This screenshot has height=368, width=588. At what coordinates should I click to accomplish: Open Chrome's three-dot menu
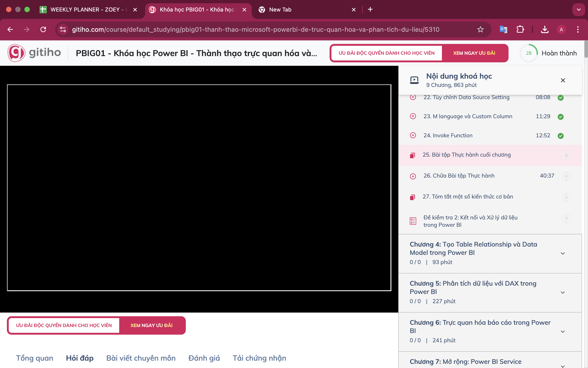pos(578,29)
